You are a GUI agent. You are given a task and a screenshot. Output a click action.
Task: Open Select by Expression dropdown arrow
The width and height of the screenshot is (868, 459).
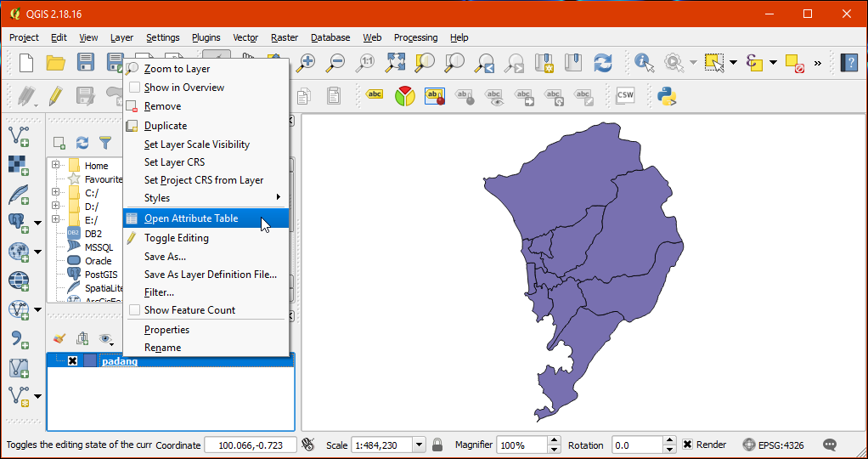pyautogui.click(x=774, y=62)
